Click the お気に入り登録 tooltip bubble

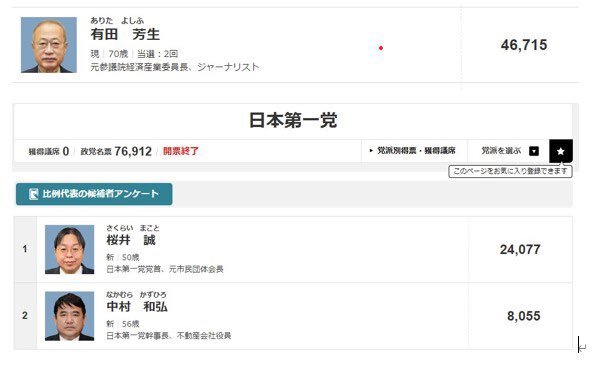[x=510, y=171]
